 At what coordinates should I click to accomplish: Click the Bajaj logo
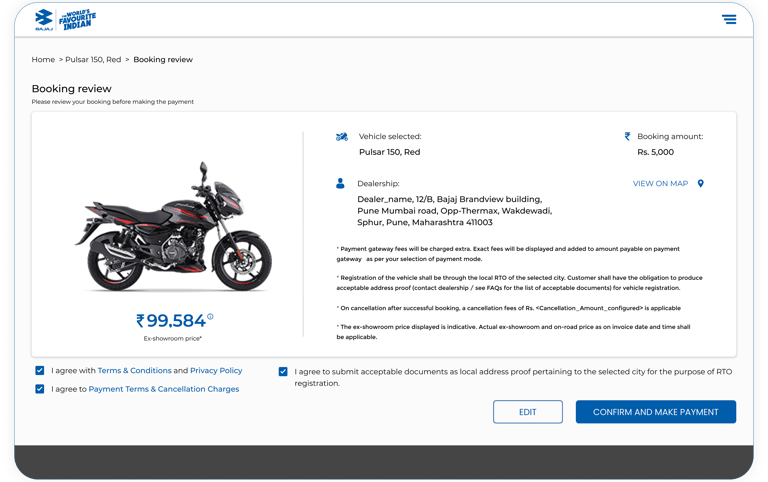click(x=44, y=20)
